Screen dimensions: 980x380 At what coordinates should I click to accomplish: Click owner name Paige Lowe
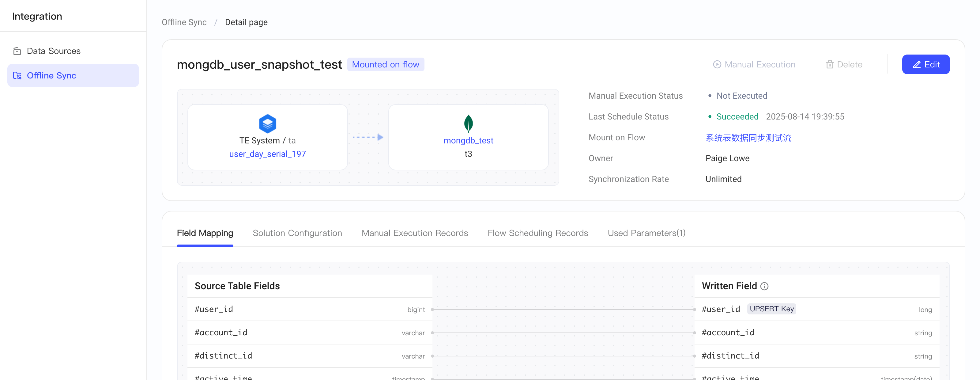727,158
